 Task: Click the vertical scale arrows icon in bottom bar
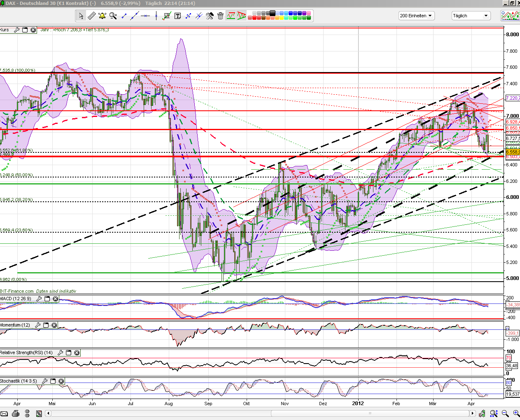[x=27, y=413]
